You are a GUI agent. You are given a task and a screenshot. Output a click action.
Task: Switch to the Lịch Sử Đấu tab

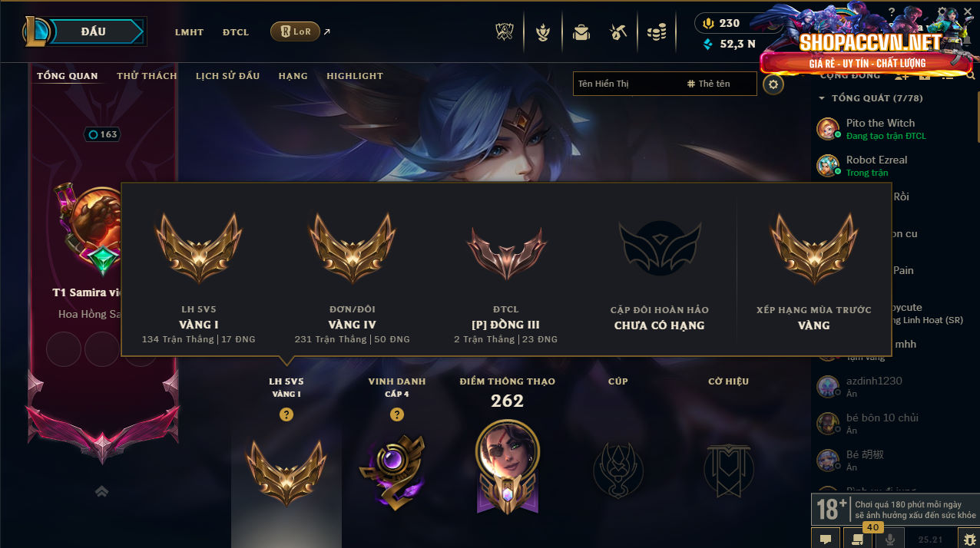(x=227, y=76)
